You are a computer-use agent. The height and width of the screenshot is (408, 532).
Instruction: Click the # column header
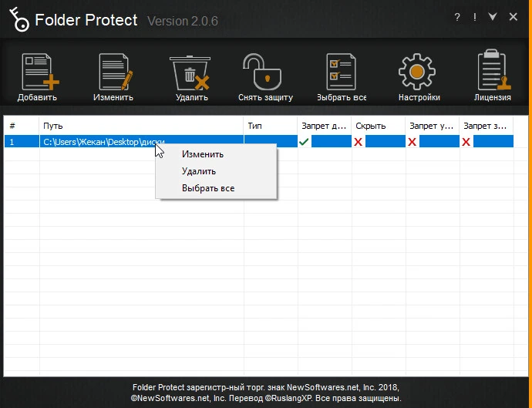click(x=22, y=126)
